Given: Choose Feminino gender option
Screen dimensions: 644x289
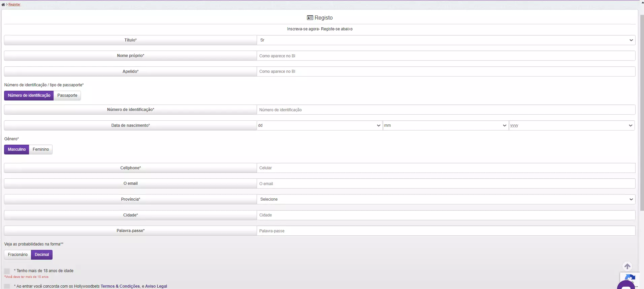Looking at the screenshot, I should coord(41,149).
